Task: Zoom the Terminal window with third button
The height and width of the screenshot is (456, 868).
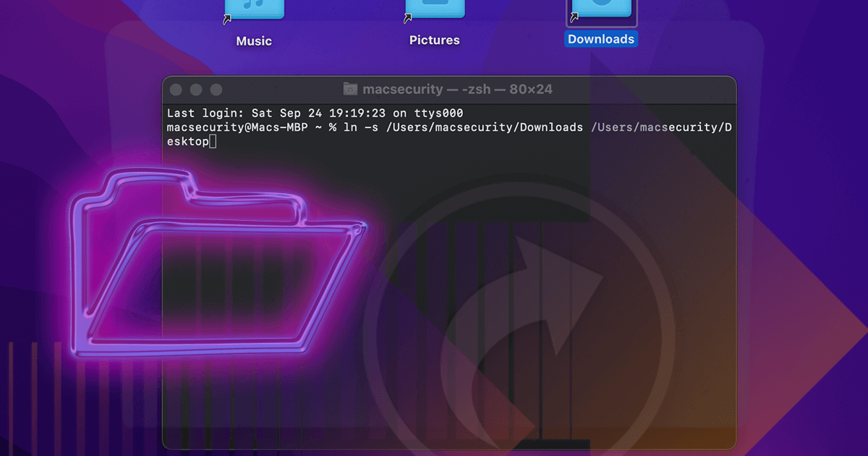Action: [x=216, y=90]
